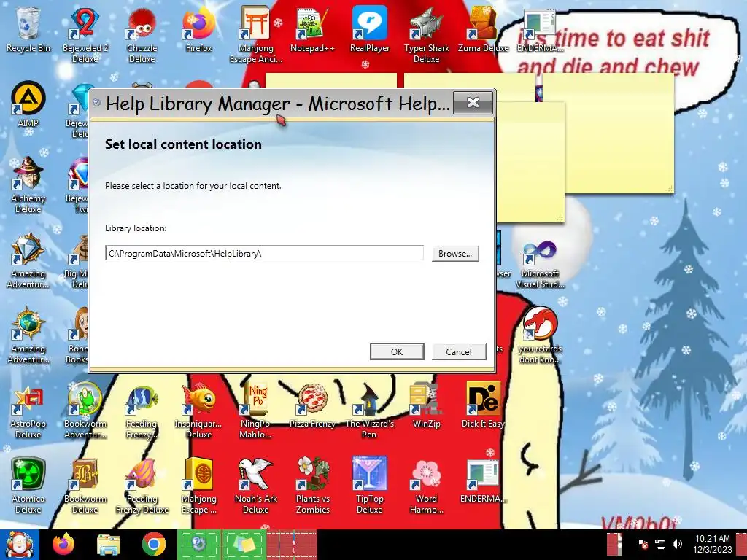Select the Firefox desktop shortcut
747x560 pixels.
[198, 29]
